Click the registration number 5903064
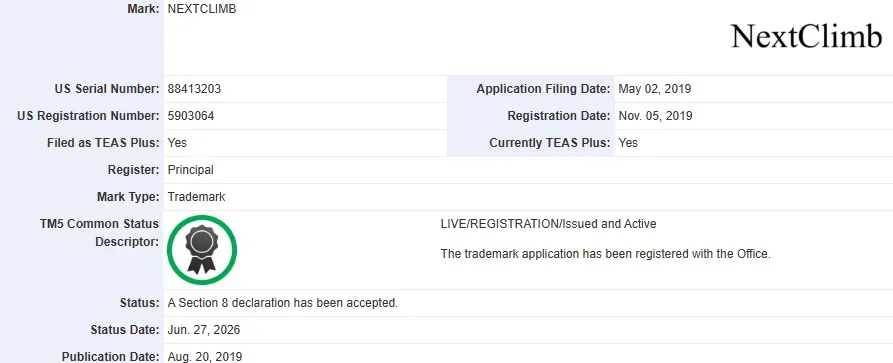Screen dimensions: 893x363 point(191,116)
